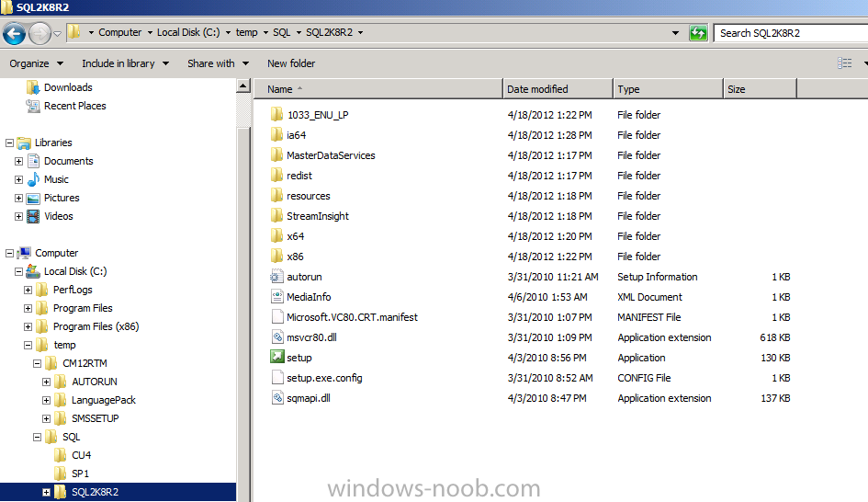868x502 pixels.
Task: Click the Forward navigation arrow
Action: (x=39, y=34)
